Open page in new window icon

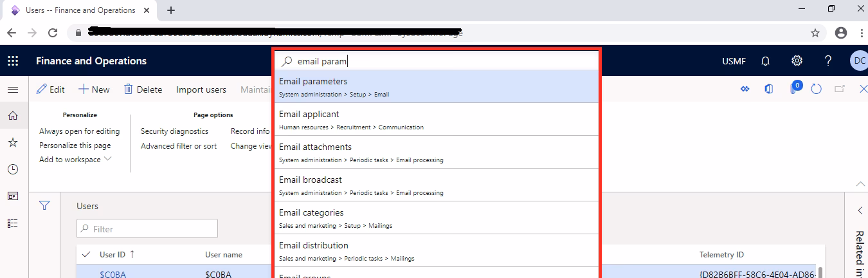840,89
